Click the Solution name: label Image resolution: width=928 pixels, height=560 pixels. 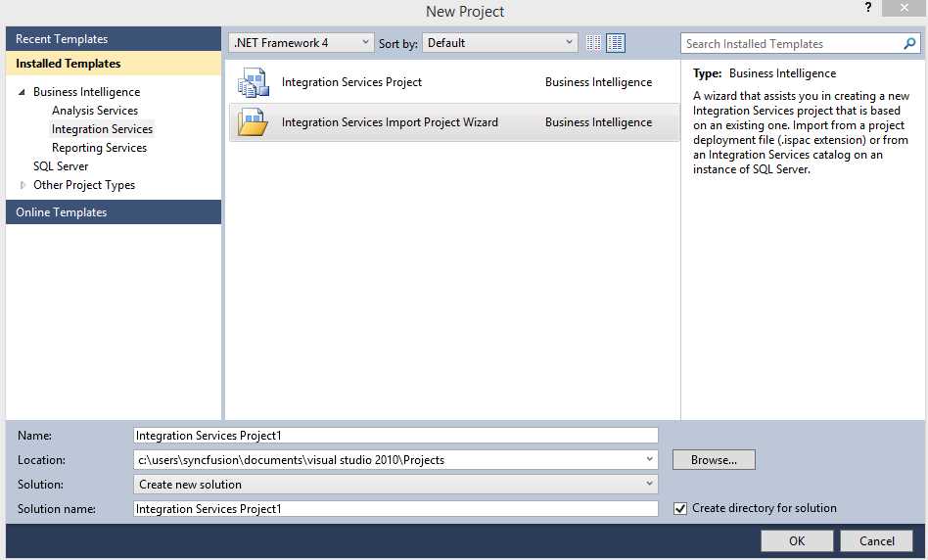(56, 508)
